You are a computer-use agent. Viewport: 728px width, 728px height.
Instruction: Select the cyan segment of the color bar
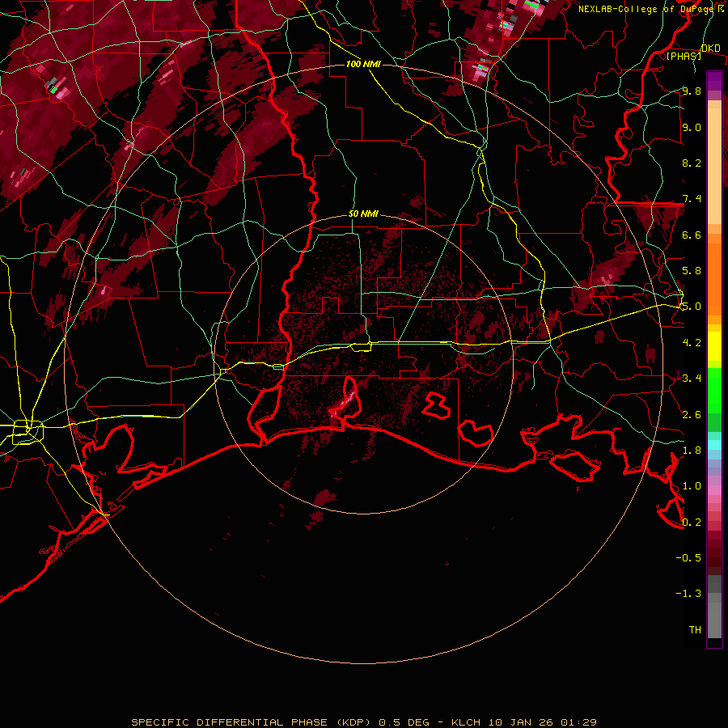click(714, 445)
